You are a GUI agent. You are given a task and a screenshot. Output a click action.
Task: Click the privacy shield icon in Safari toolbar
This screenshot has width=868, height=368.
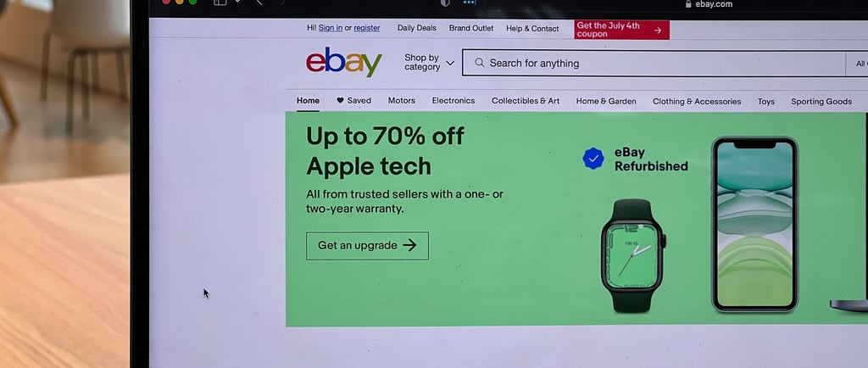click(444, 3)
